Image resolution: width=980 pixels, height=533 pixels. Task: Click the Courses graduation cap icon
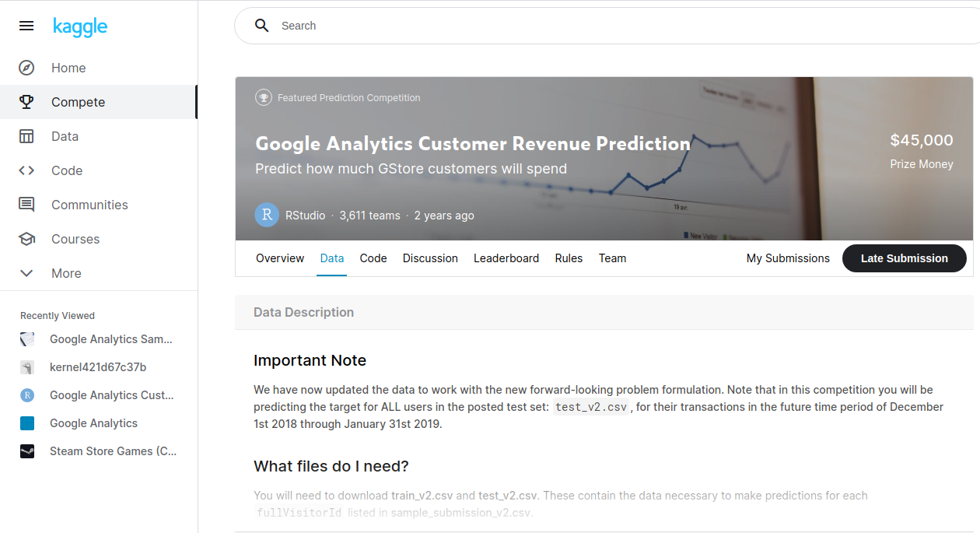click(x=26, y=239)
